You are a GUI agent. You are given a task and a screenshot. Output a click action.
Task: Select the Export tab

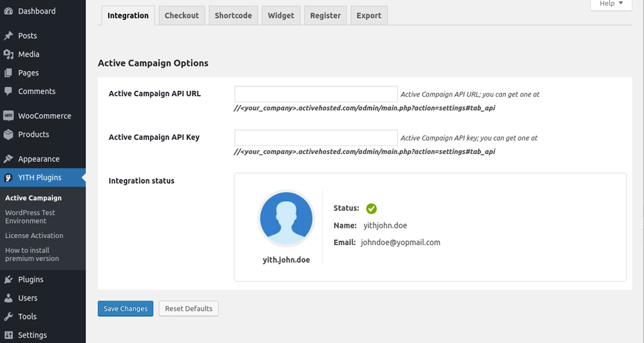tap(369, 15)
